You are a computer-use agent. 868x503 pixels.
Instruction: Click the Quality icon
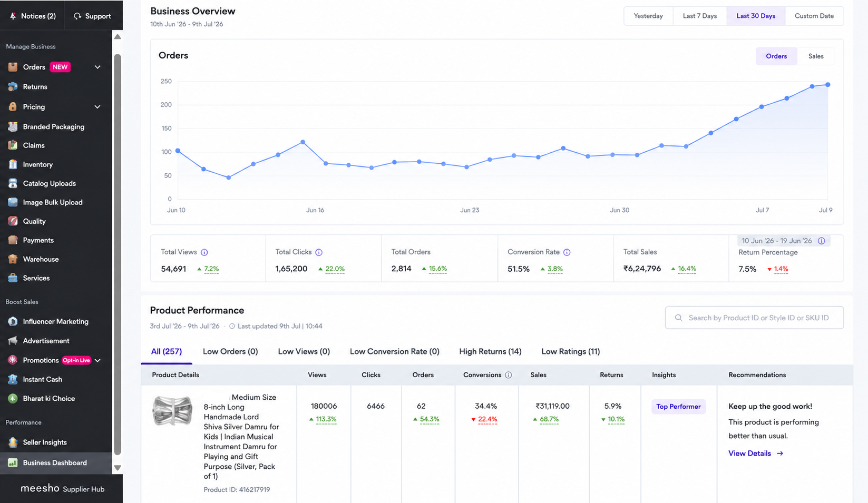[x=13, y=221]
